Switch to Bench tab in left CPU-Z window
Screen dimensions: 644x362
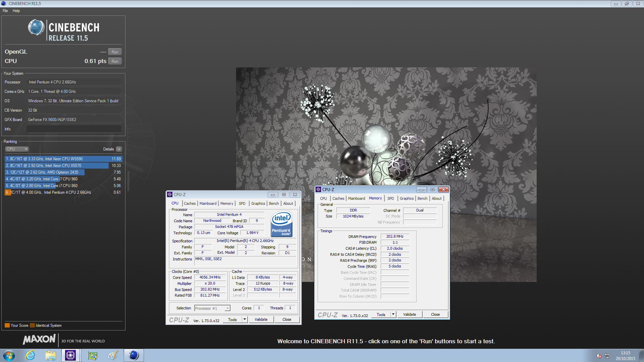[x=274, y=203]
